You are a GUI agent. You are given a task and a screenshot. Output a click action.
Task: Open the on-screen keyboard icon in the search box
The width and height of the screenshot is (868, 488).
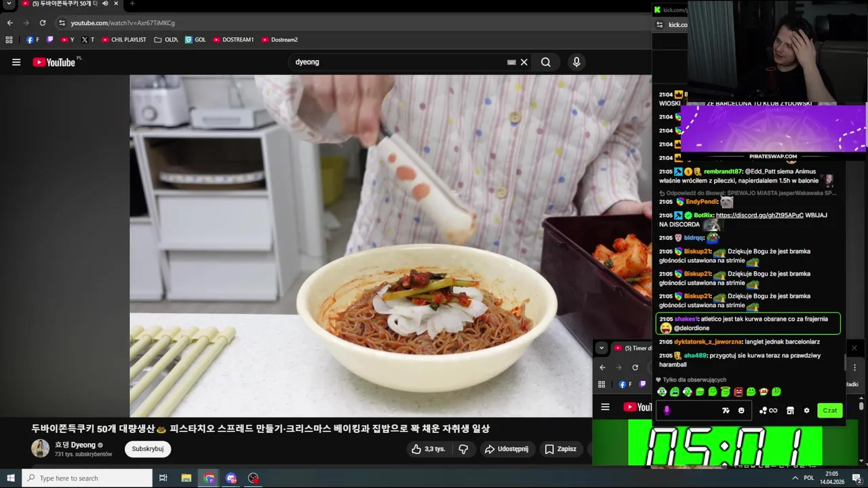[x=511, y=62]
